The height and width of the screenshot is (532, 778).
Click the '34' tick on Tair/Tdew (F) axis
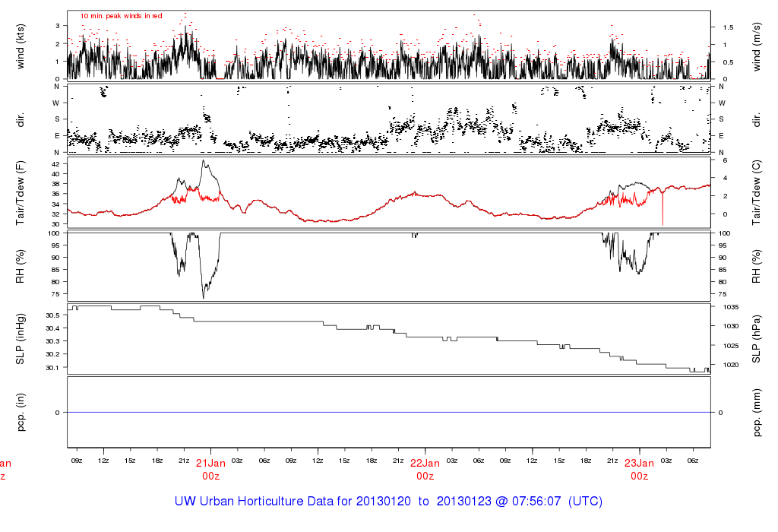click(x=55, y=204)
